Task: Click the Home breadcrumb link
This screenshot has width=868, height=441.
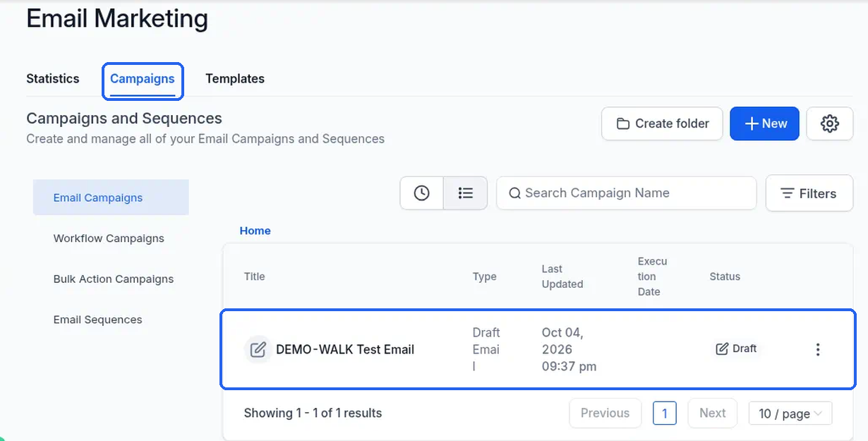Action: 255,231
